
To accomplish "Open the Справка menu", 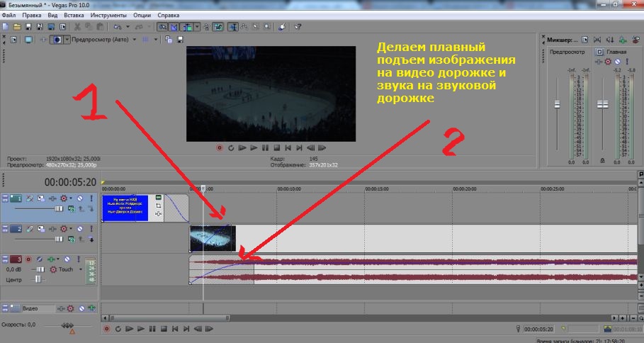I will tap(169, 15).
